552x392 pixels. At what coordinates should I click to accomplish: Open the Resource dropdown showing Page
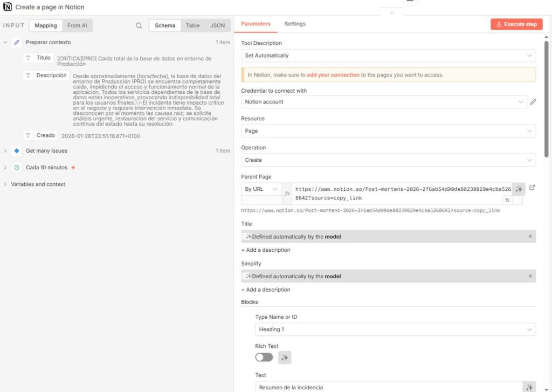pyautogui.click(x=388, y=131)
